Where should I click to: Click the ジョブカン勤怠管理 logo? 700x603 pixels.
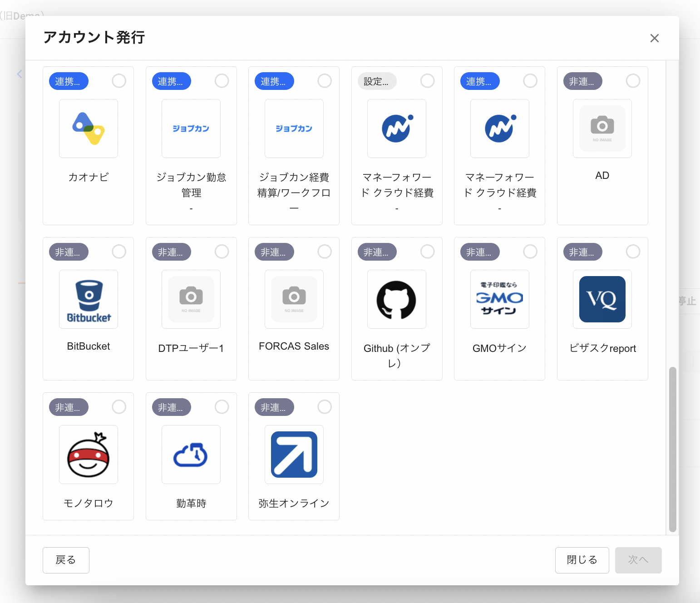click(x=191, y=129)
